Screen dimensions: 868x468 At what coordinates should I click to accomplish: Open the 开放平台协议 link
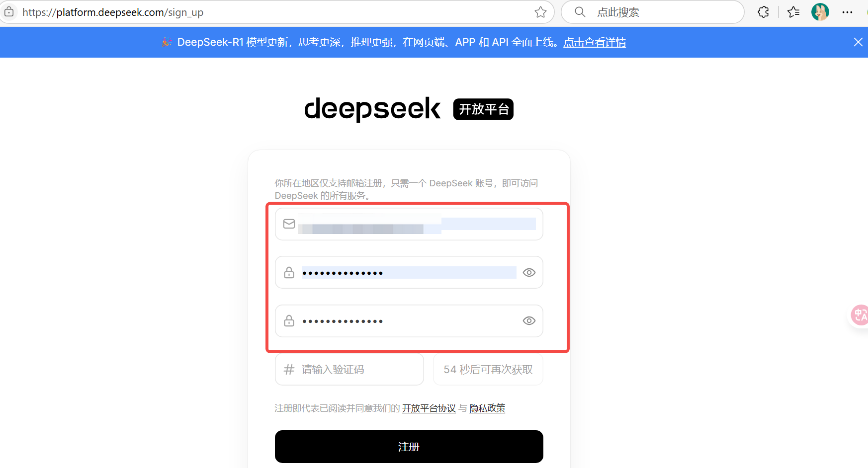coord(429,408)
